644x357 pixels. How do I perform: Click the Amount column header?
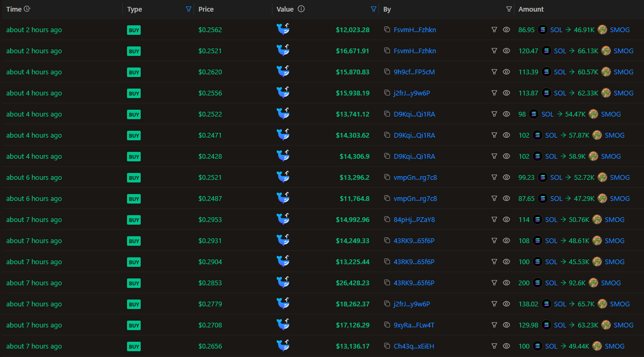pos(531,9)
